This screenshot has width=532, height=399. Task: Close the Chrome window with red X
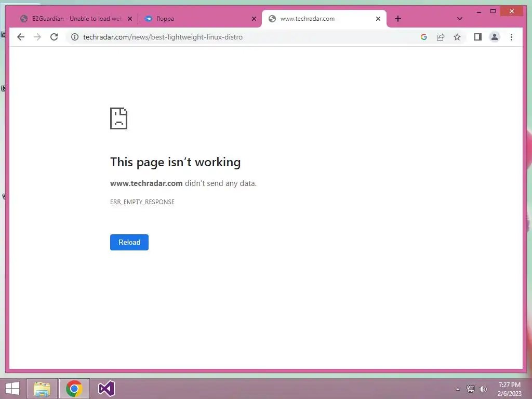[512, 11]
